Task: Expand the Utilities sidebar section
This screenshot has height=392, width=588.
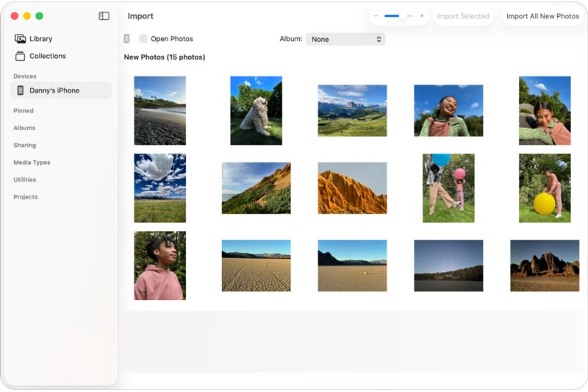Action: coord(25,179)
